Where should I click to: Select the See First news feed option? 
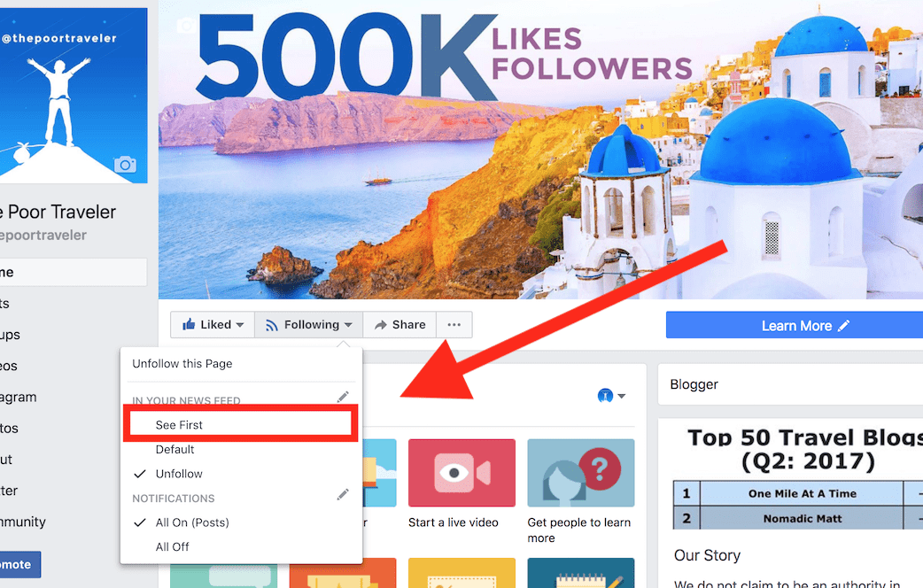click(x=179, y=425)
